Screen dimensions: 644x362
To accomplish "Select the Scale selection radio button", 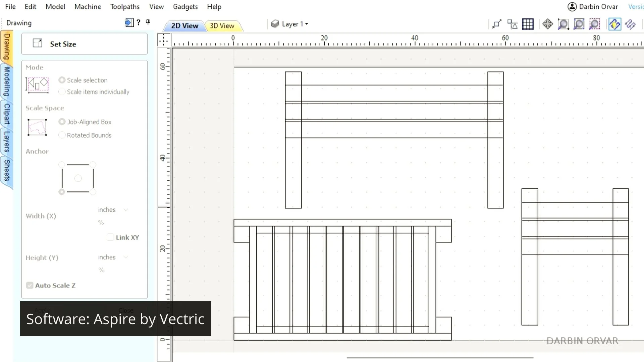I will click(62, 80).
